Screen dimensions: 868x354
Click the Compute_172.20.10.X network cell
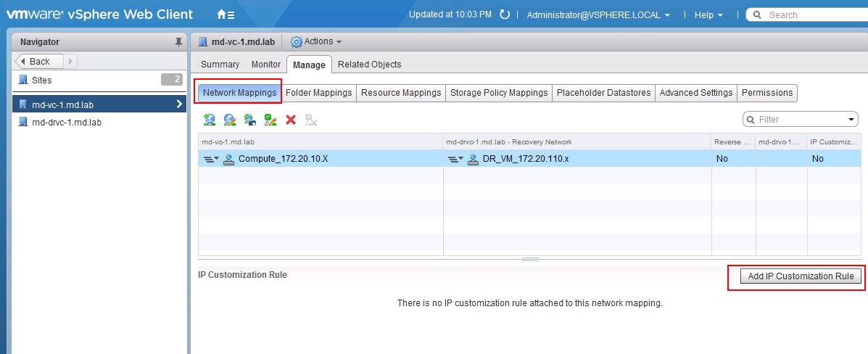tap(321, 159)
